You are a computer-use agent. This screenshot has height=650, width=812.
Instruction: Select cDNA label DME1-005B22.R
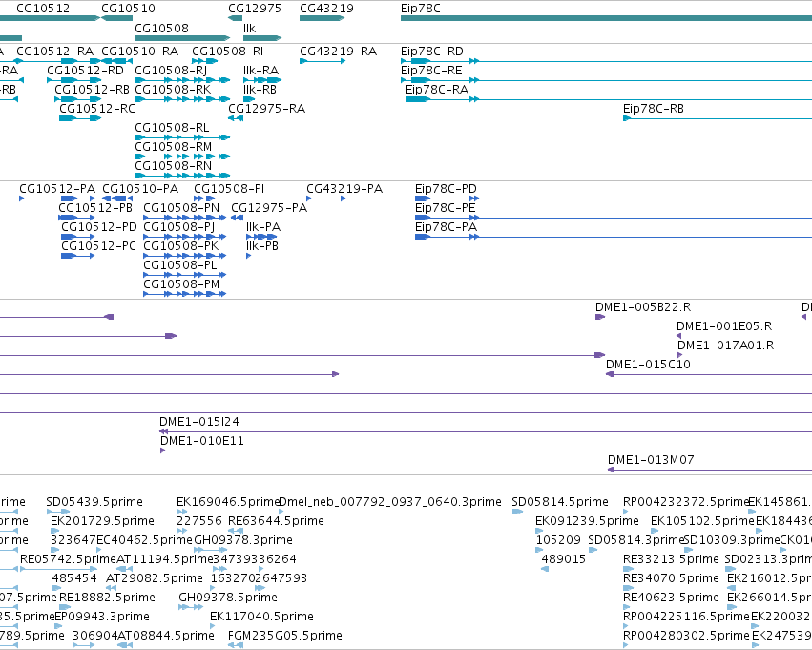tap(643, 307)
